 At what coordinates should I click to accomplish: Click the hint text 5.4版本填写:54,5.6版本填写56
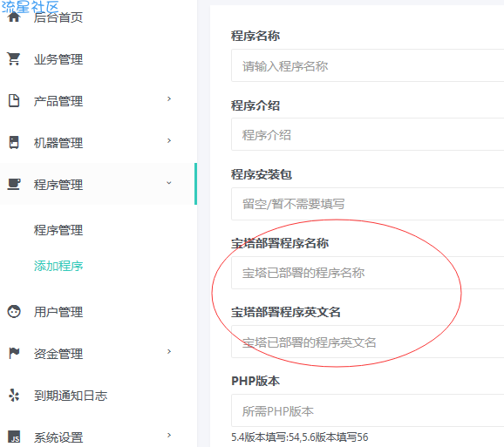(300, 437)
